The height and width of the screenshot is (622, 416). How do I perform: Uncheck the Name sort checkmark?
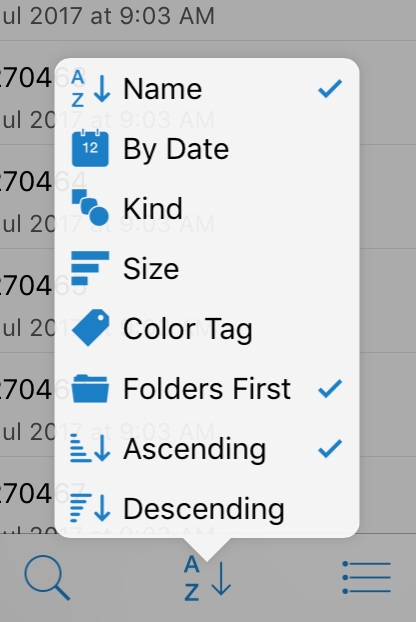(330, 88)
